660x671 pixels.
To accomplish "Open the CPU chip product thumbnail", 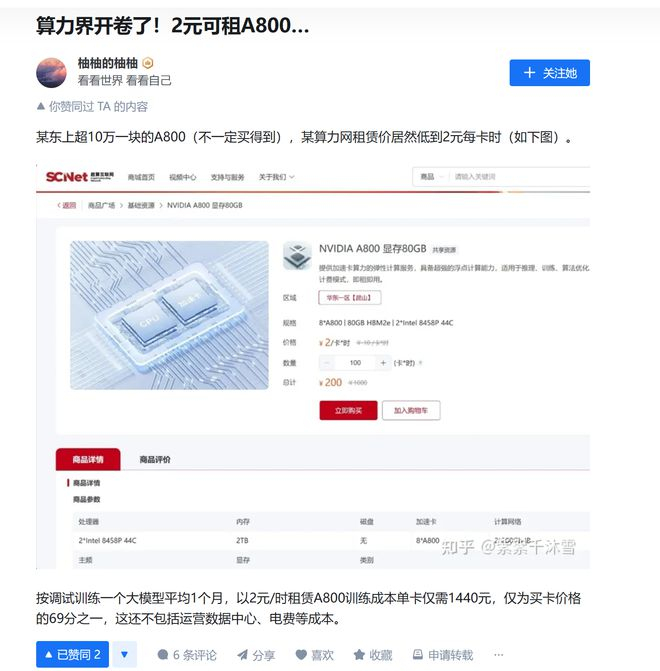I will point(169,315).
